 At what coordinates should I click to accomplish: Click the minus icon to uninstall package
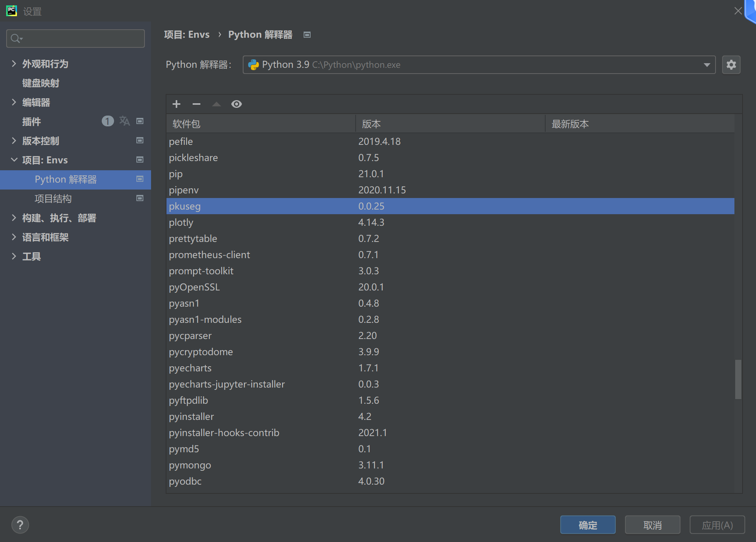coord(197,104)
